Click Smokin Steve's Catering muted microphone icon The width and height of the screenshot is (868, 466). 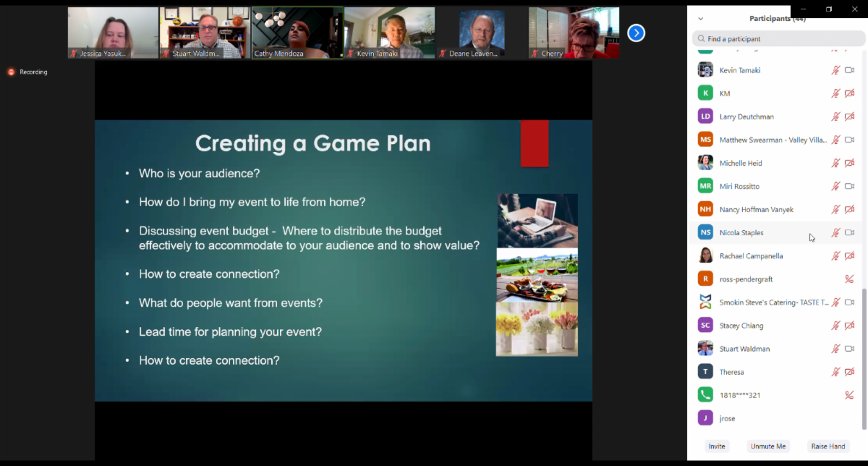(835, 302)
